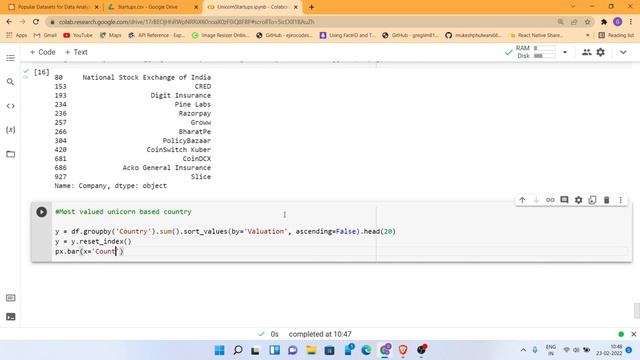Move cell up with arrow icon

tap(522, 200)
